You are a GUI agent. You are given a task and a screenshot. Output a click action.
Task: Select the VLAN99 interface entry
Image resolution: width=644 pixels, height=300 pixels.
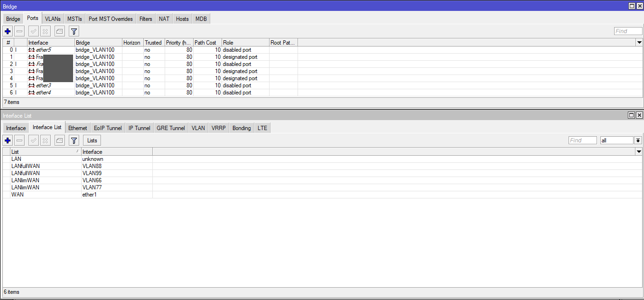(x=322, y=173)
